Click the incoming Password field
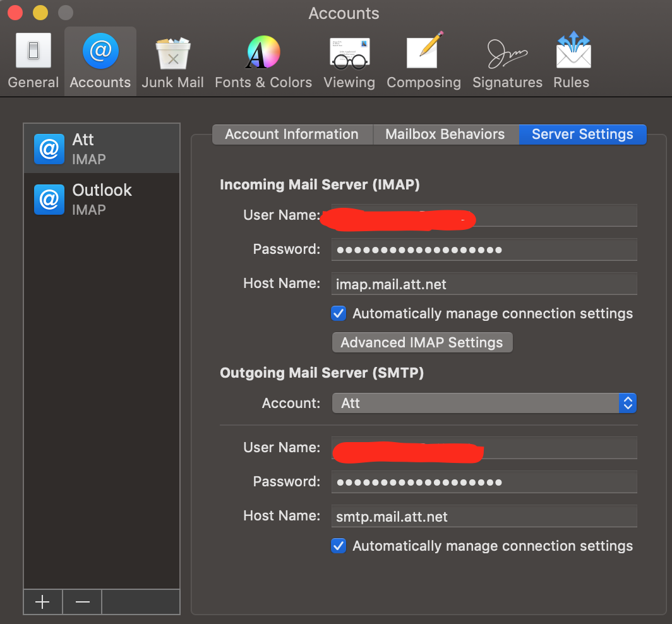 click(484, 249)
